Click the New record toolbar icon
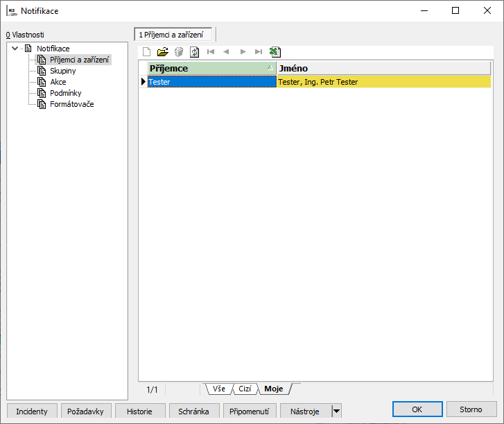This screenshot has height=424, width=504. [x=146, y=52]
